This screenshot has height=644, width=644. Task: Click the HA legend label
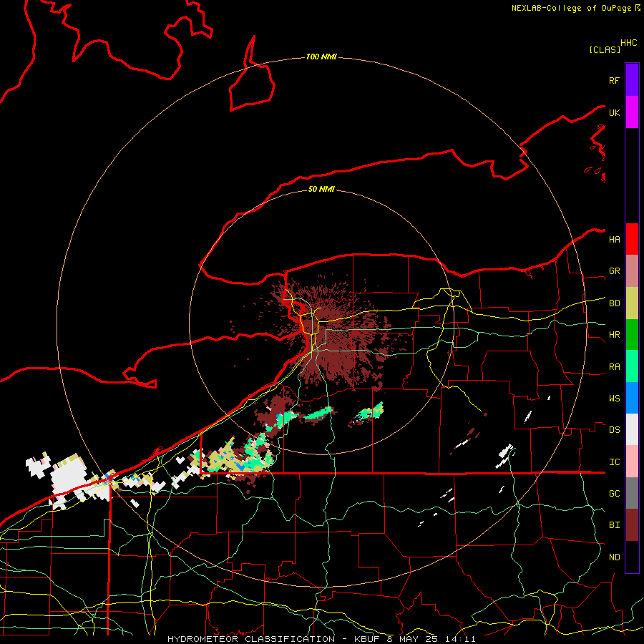point(614,239)
